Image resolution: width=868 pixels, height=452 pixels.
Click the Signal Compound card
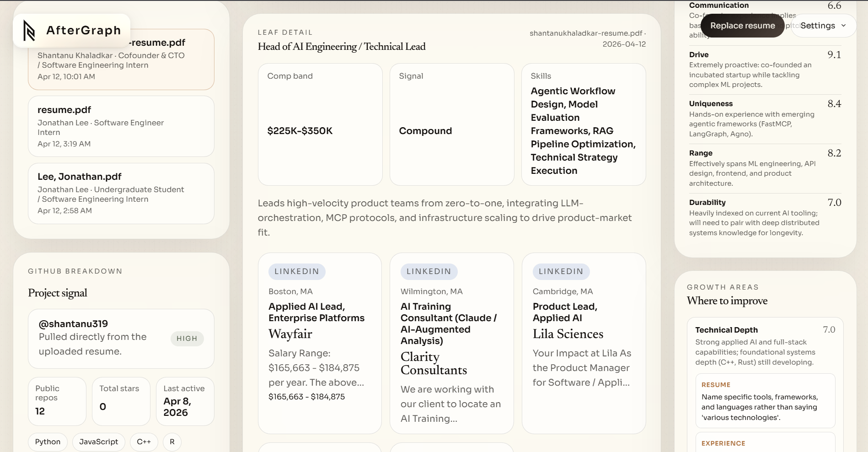point(451,124)
